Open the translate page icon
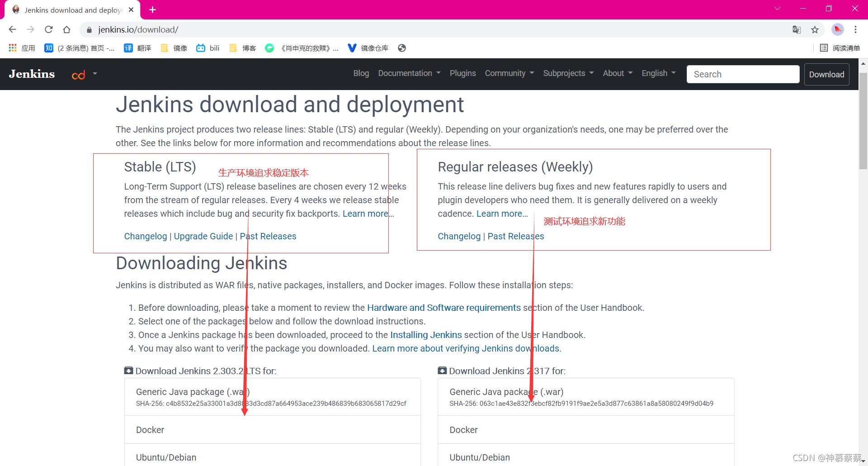 click(797, 30)
